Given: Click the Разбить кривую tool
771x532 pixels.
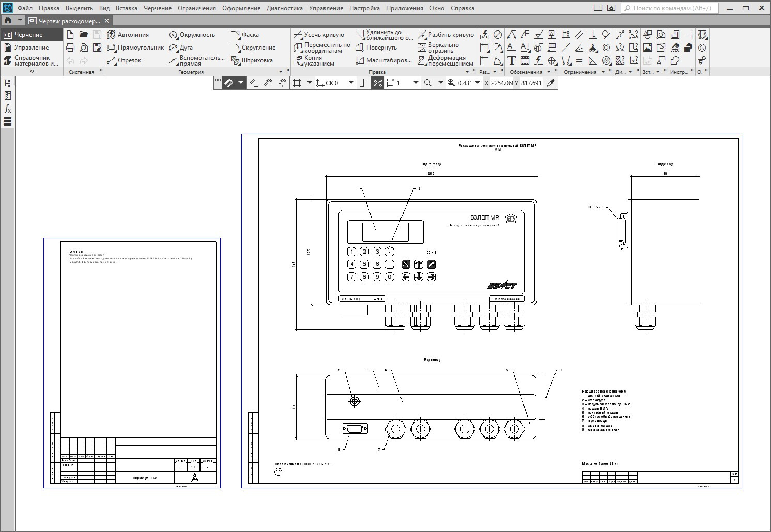Looking at the screenshot, I should pyautogui.click(x=445, y=35).
